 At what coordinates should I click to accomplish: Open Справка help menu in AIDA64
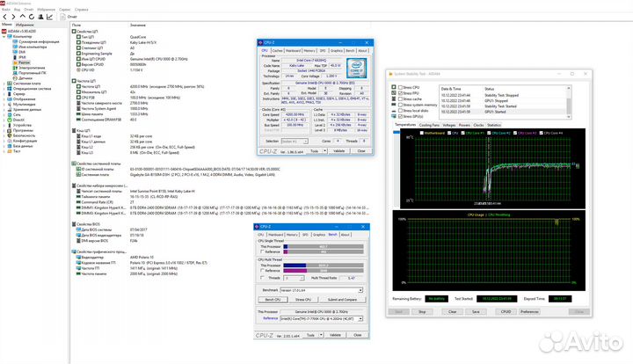pos(81,10)
